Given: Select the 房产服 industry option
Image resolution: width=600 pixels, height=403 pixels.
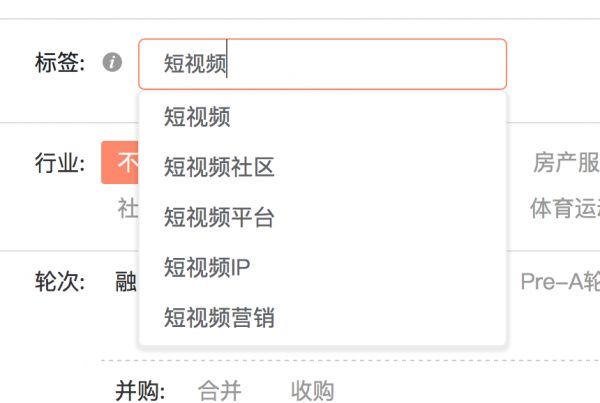Looking at the screenshot, I should pyautogui.click(x=566, y=163).
